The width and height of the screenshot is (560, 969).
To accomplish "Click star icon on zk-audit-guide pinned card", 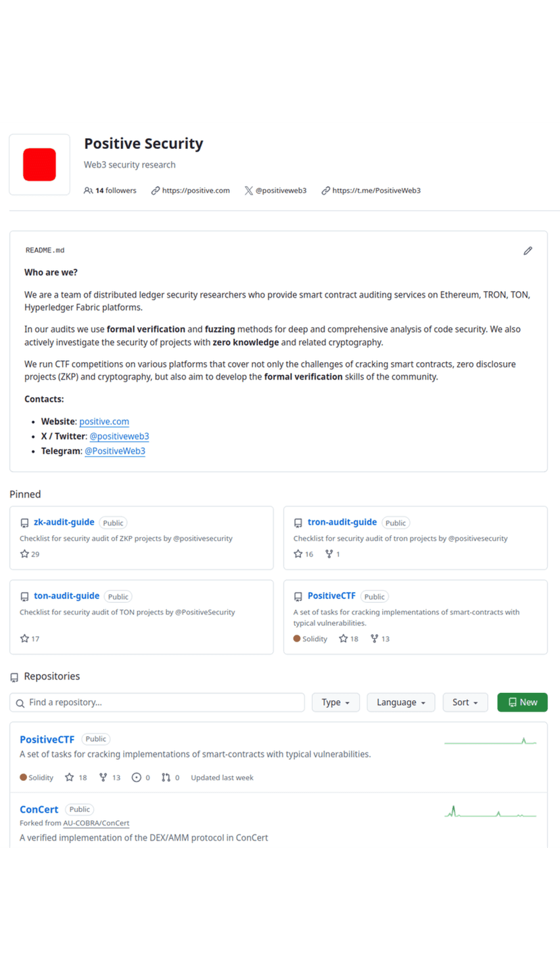I will 25,554.
